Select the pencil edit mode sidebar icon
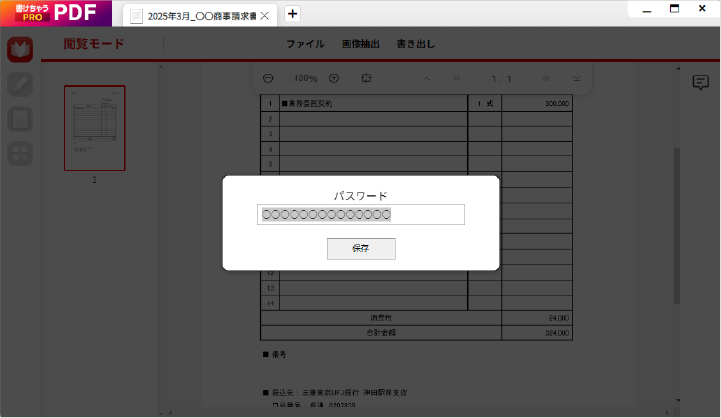The height and width of the screenshot is (418, 721). (x=20, y=85)
